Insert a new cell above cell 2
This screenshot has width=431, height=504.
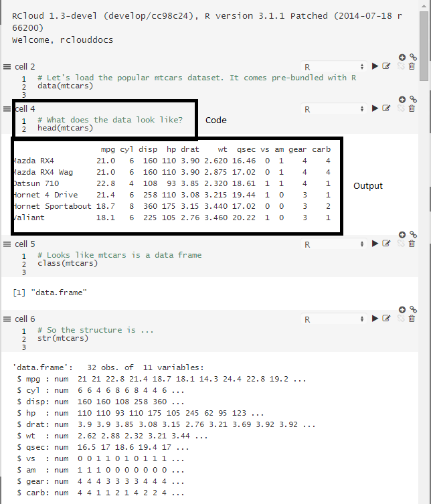click(402, 57)
